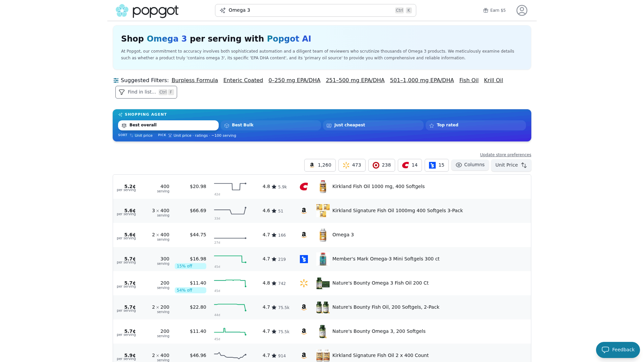Select the Best Bulk agent tab

click(271, 125)
